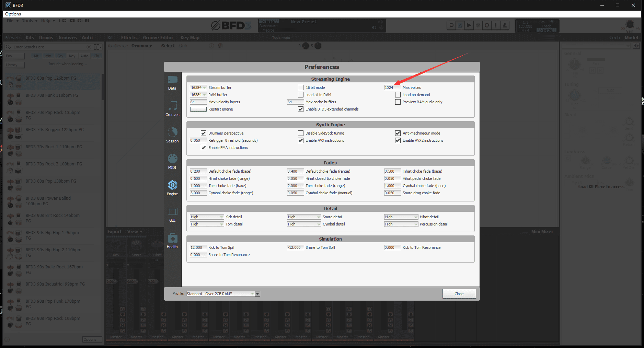
Task: Open the Kick detail dropdown
Action: [x=207, y=217]
